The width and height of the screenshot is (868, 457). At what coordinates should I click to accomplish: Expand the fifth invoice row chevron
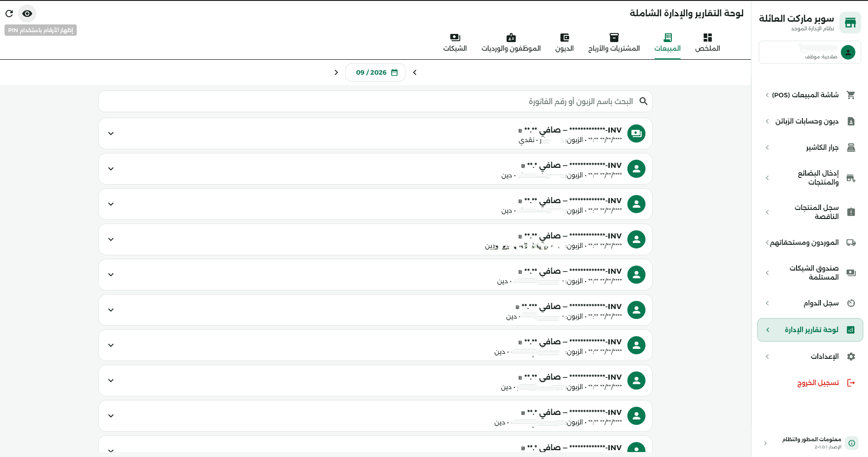click(111, 275)
